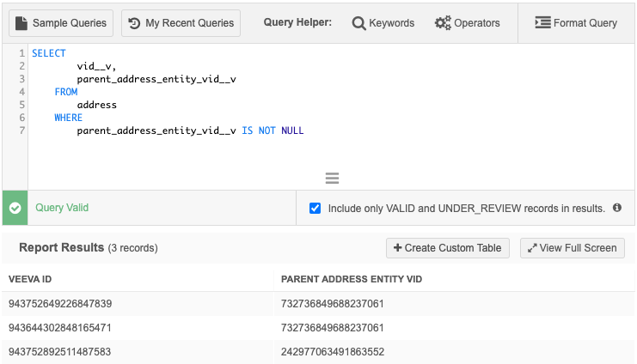This screenshot has width=637, height=364.
Task: Click the green Query Valid checkmark icon
Action: [x=15, y=208]
